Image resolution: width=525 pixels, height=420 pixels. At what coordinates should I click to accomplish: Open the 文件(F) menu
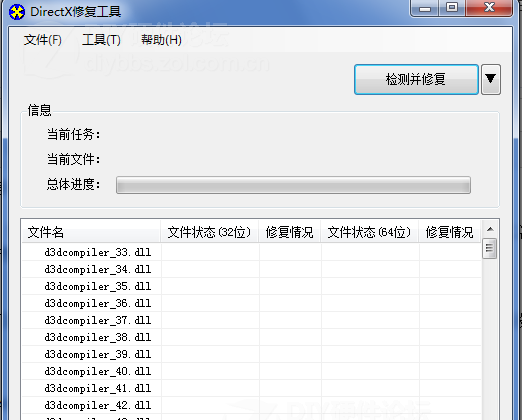[43, 40]
